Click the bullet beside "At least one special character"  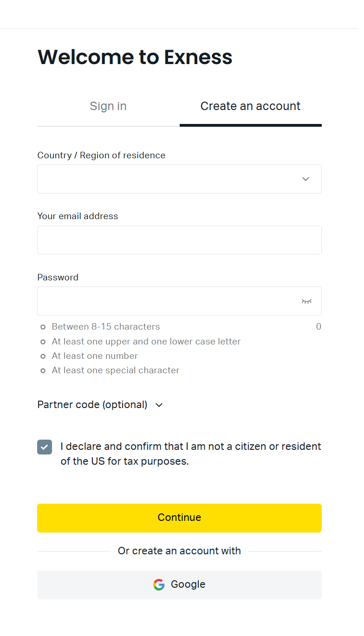tap(43, 370)
